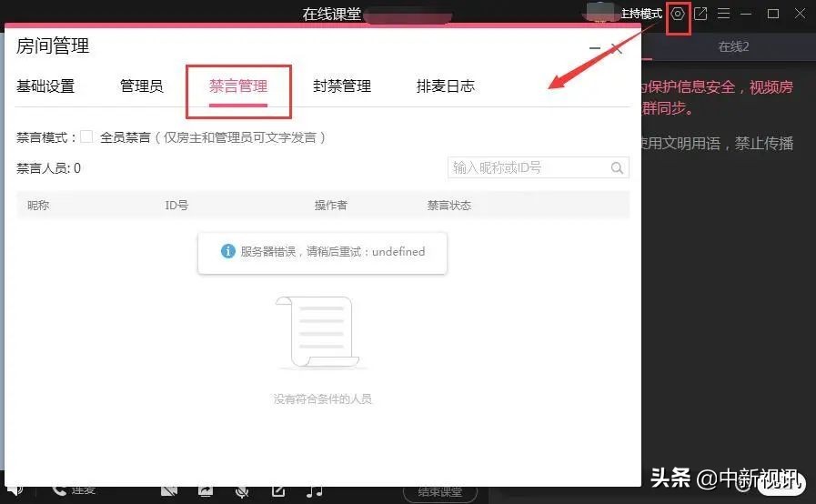Click the 昵称 column header
This screenshot has height=504, width=816.
38,205
